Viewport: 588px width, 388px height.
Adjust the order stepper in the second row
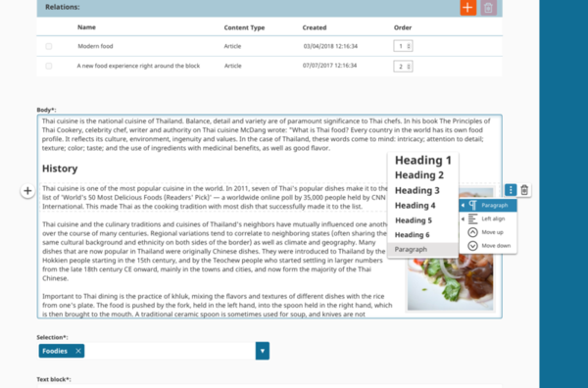point(403,67)
